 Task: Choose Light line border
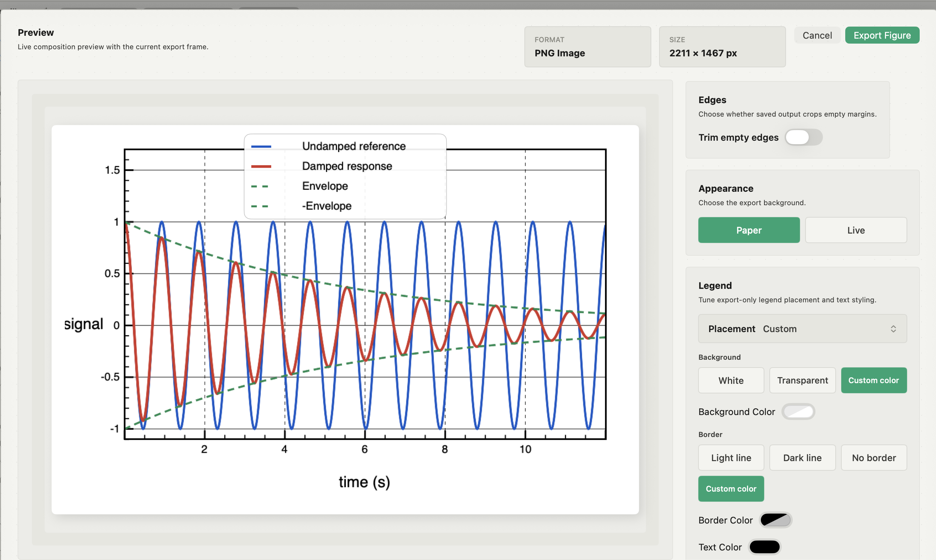pos(731,458)
